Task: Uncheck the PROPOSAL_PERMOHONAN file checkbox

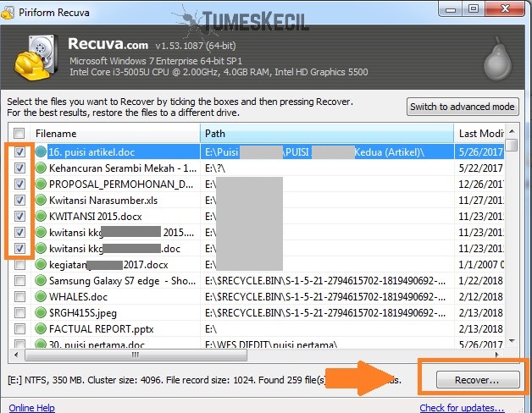Action: 19,184
